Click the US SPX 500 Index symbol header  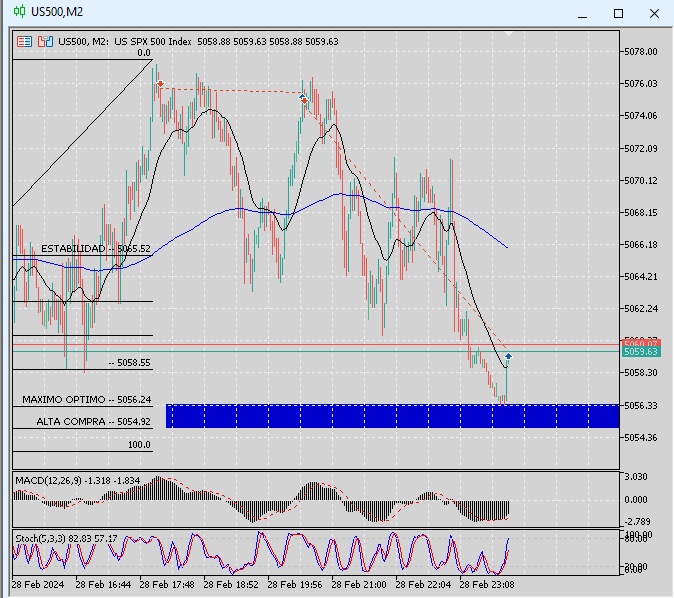(x=154, y=41)
